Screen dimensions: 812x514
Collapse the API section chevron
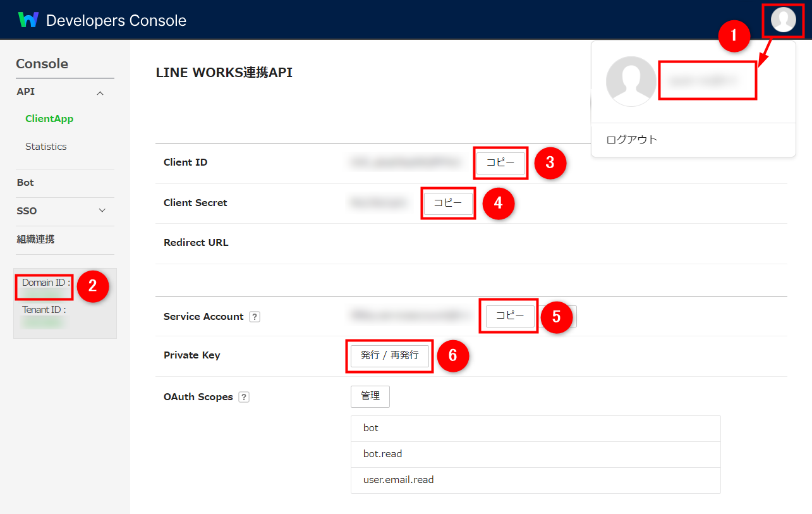point(100,93)
